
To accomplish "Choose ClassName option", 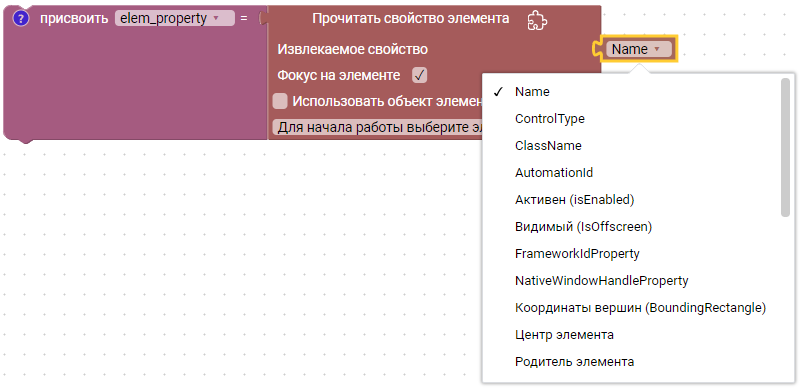I will 548,146.
